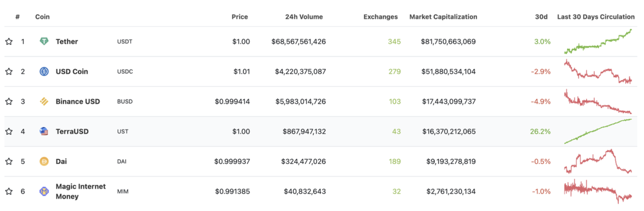Click Dai's 189 exchanges count

coord(394,162)
